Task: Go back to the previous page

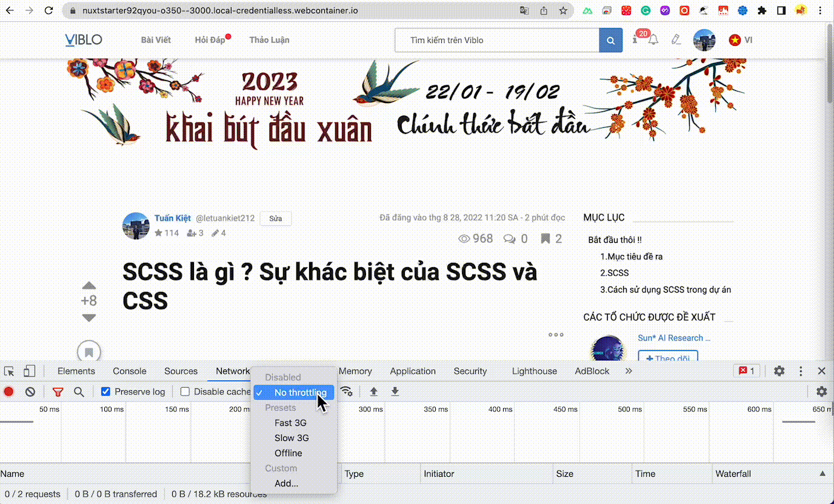Action: pyautogui.click(x=10, y=10)
